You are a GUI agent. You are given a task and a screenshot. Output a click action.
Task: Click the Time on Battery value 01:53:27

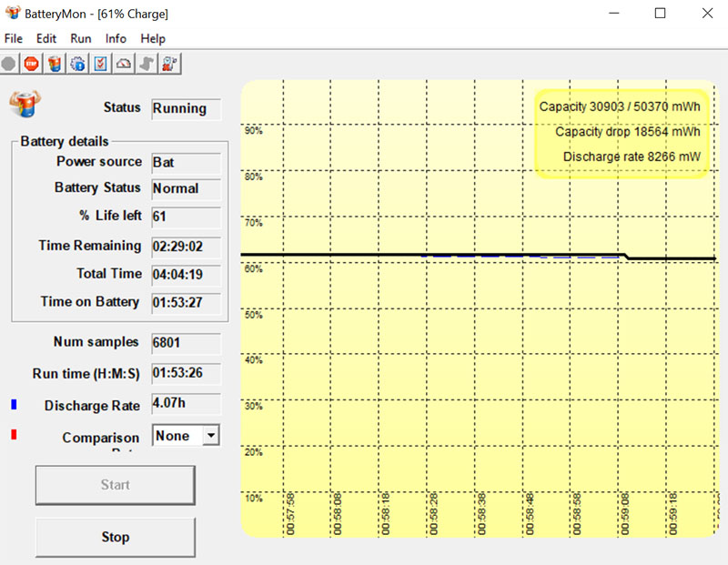click(187, 303)
